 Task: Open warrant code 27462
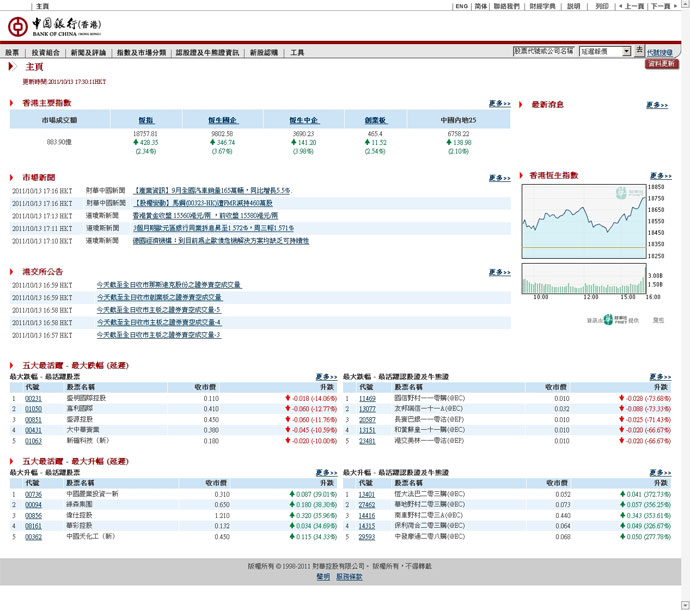click(367, 505)
